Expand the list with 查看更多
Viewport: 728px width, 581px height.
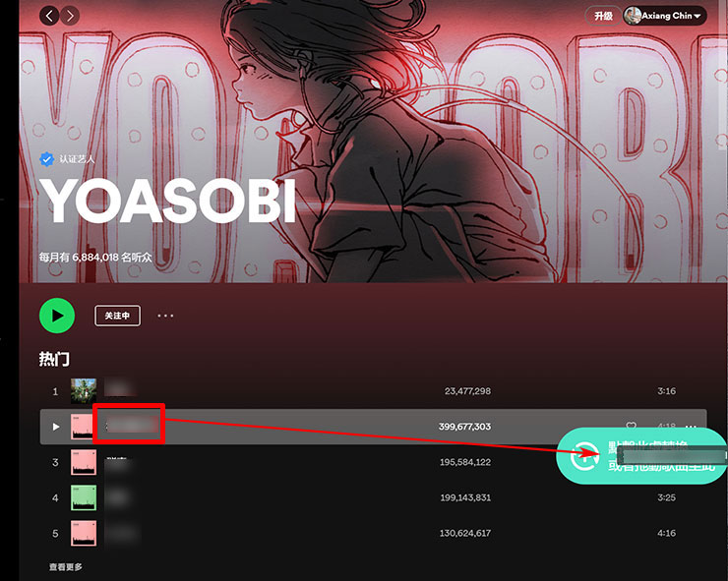click(x=66, y=566)
